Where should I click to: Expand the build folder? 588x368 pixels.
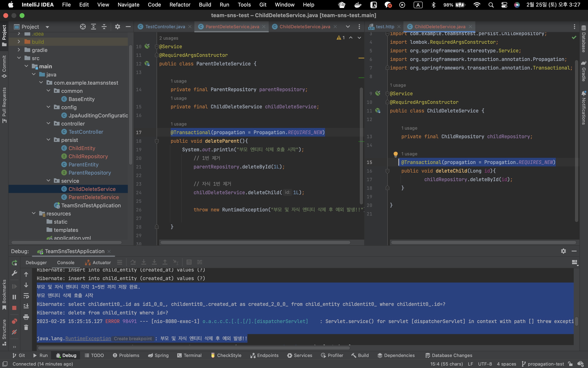19,42
